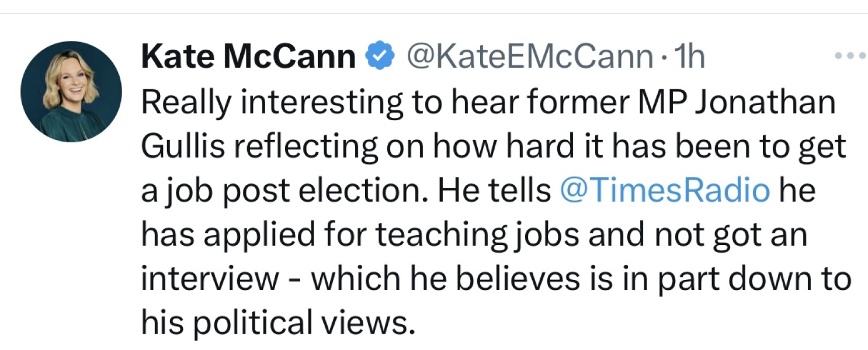
Task: Click the phrase "Really interesting" at the start of the tweet
Action: pyautogui.click(x=272, y=103)
